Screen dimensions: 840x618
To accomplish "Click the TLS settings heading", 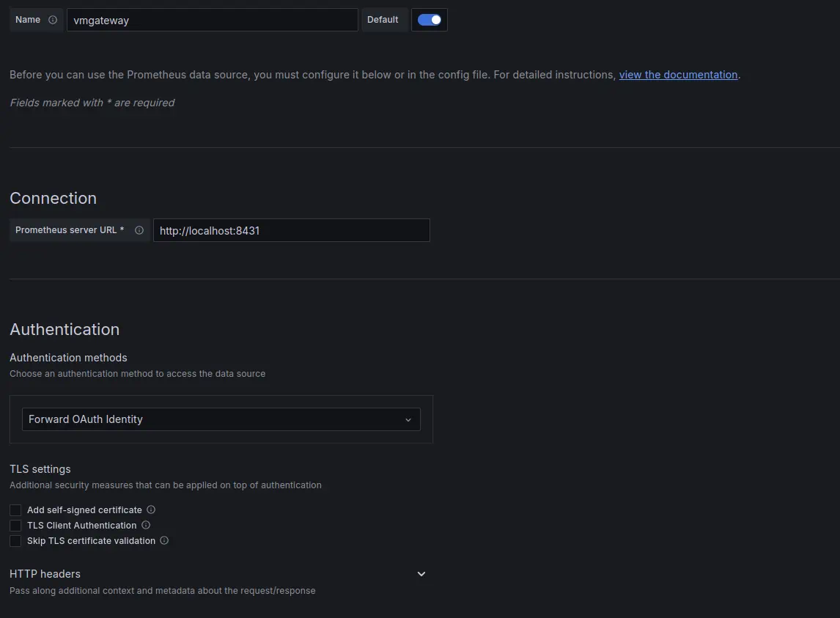I will [x=40, y=469].
